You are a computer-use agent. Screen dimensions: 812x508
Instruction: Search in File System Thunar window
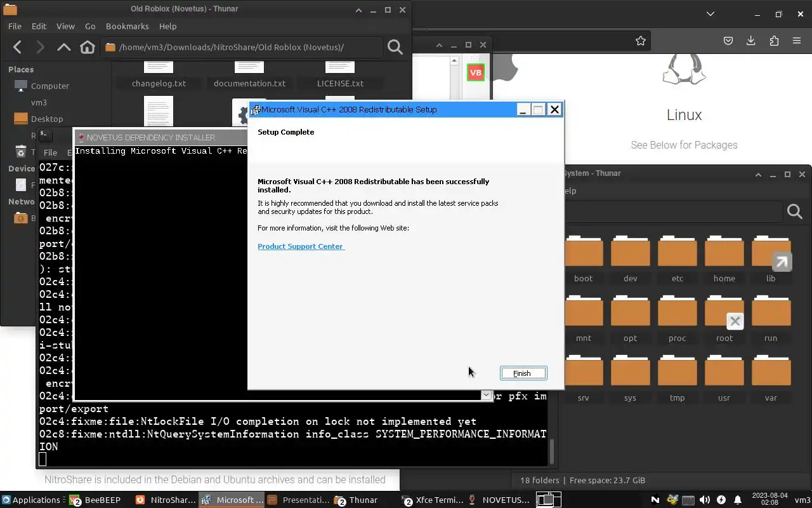(x=795, y=211)
